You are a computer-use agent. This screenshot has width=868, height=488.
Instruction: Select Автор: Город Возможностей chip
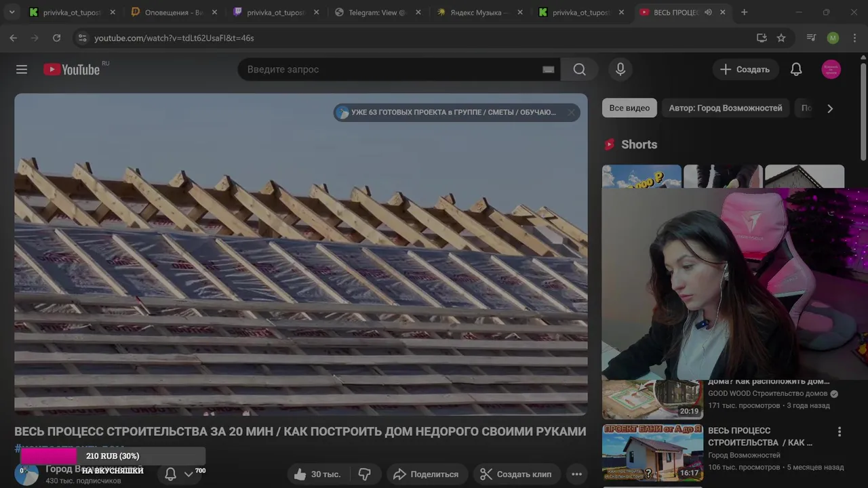coord(726,108)
